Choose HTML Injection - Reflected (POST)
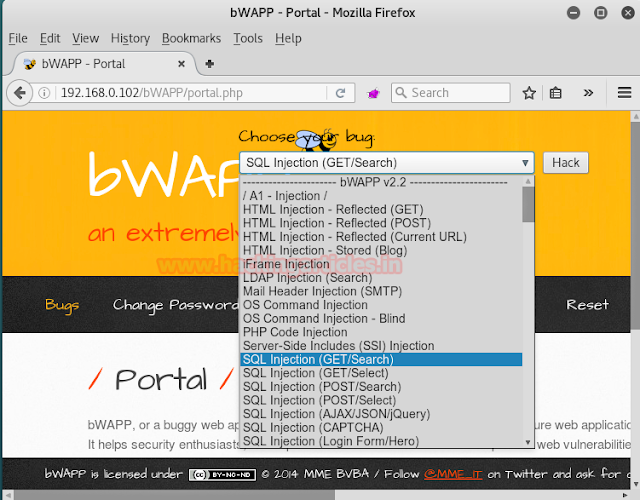 point(380,223)
